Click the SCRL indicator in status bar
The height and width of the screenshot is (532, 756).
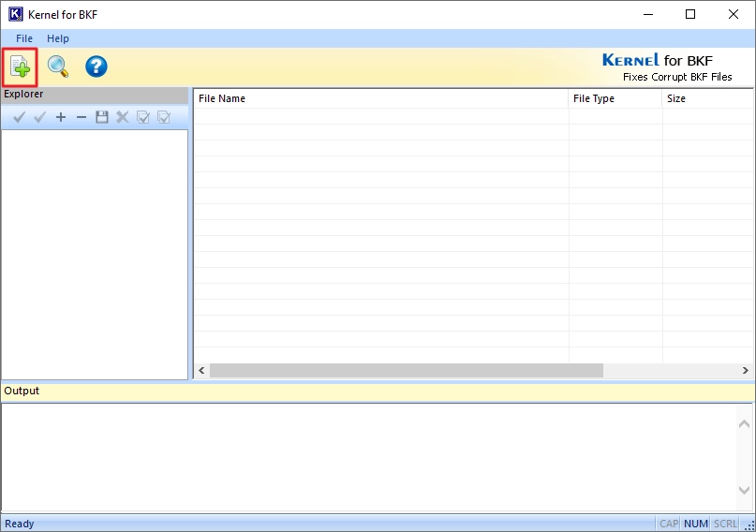tap(725, 524)
